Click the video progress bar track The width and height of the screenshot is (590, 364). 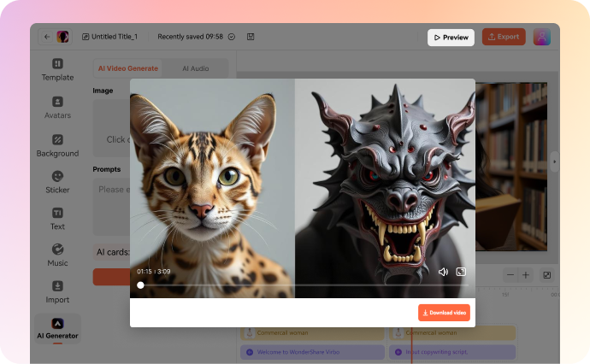304,285
